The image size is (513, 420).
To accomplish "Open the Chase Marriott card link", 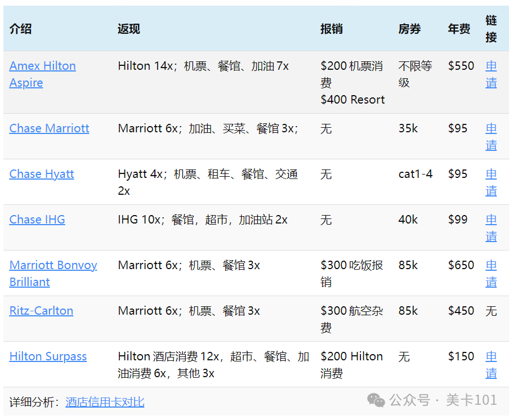I will click(x=49, y=128).
